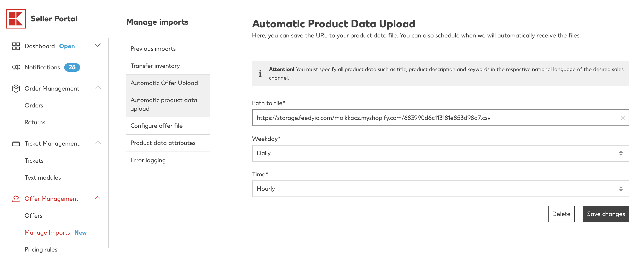644x259 pixels.
Task: Open Error logging
Action: pyautogui.click(x=168, y=160)
